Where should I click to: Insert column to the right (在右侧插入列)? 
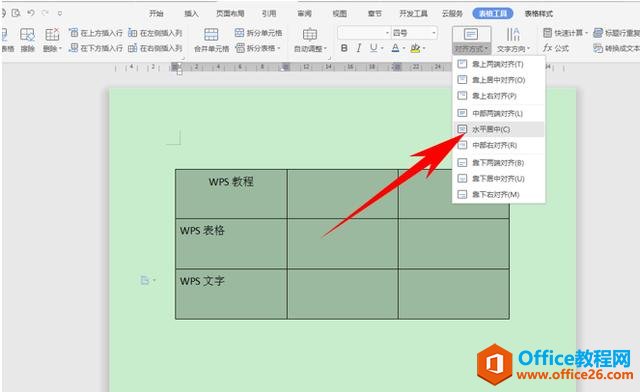pos(155,48)
